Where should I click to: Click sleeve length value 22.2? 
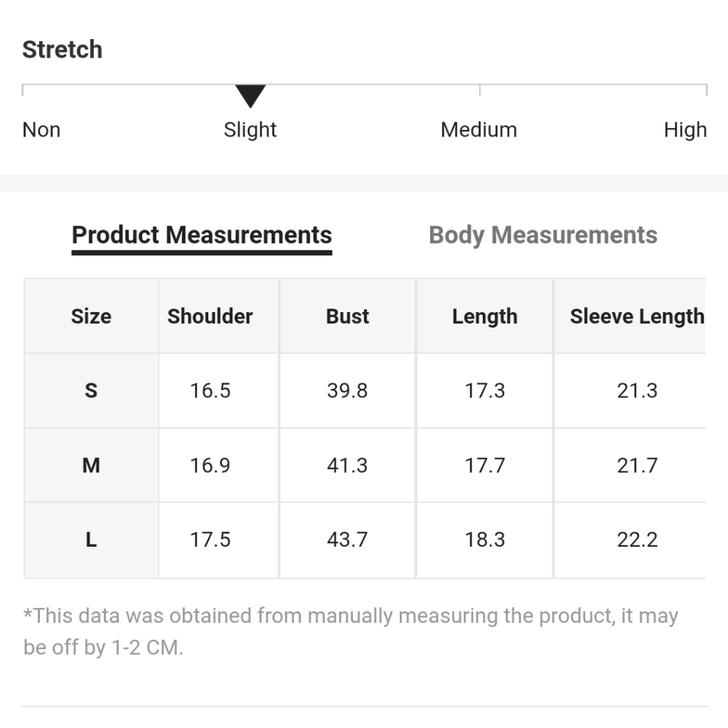[x=637, y=539]
